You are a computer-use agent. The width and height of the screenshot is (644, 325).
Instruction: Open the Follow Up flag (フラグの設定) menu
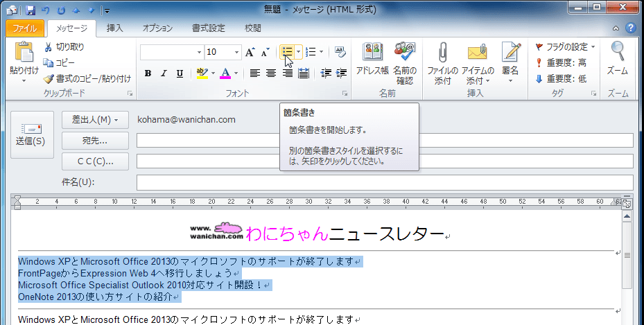point(565,47)
